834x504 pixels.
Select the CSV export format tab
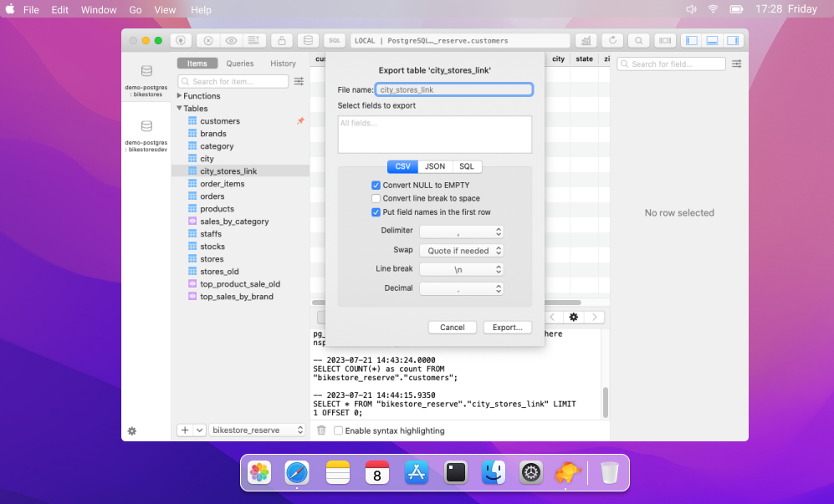pos(402,166)
